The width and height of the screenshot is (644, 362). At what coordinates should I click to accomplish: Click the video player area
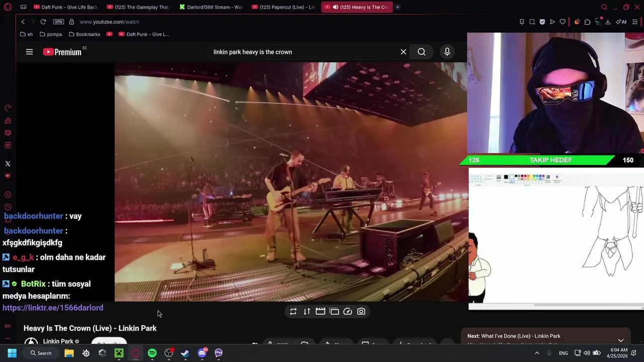(291, 182)
